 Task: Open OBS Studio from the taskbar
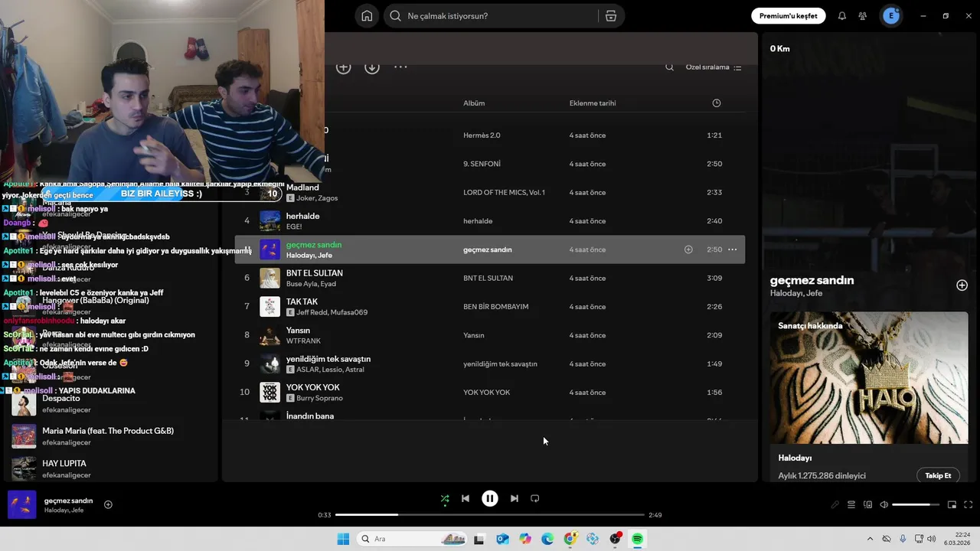click(616, 539)
